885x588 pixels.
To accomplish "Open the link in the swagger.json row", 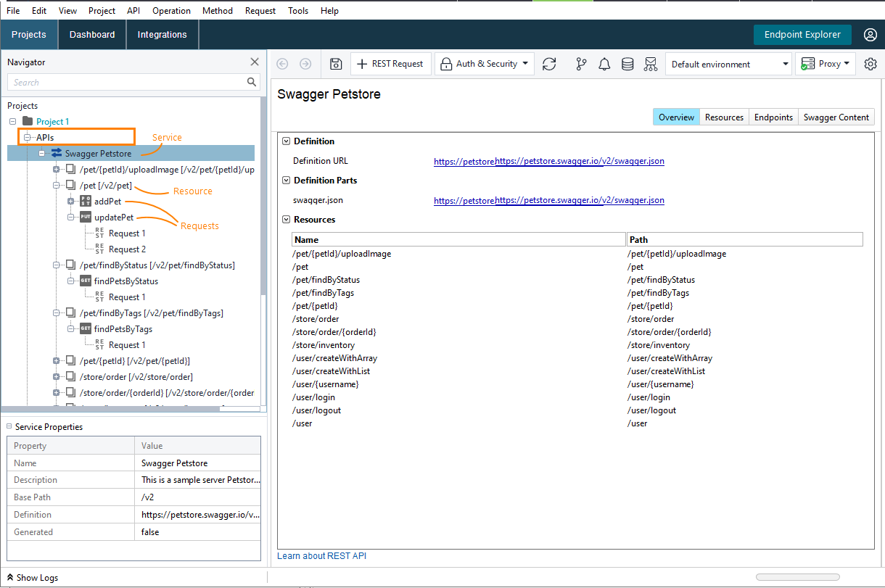I will (549, 200).
